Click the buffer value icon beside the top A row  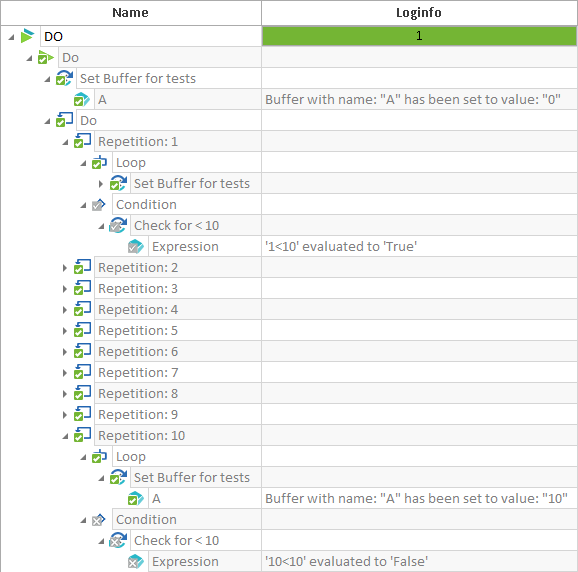point(82,100)
